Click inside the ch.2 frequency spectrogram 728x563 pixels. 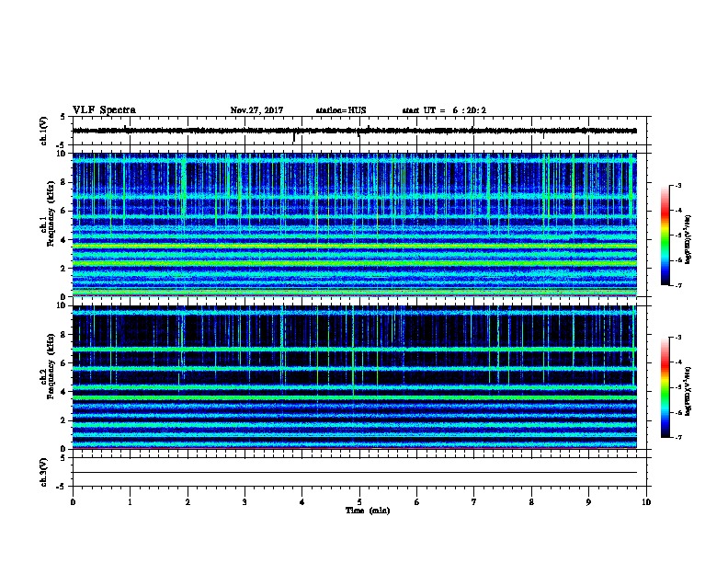[355, 377]
